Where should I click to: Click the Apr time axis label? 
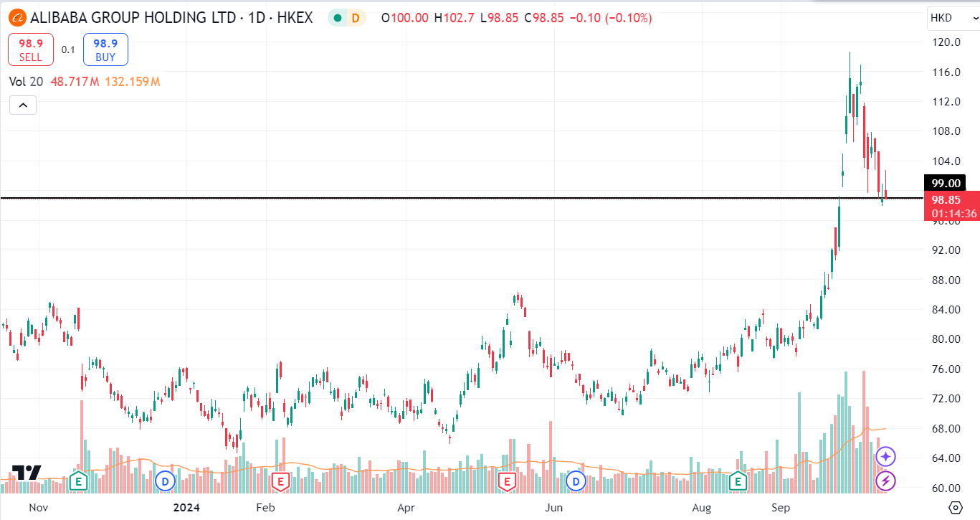pyautogui.click(x=406, y=508)
